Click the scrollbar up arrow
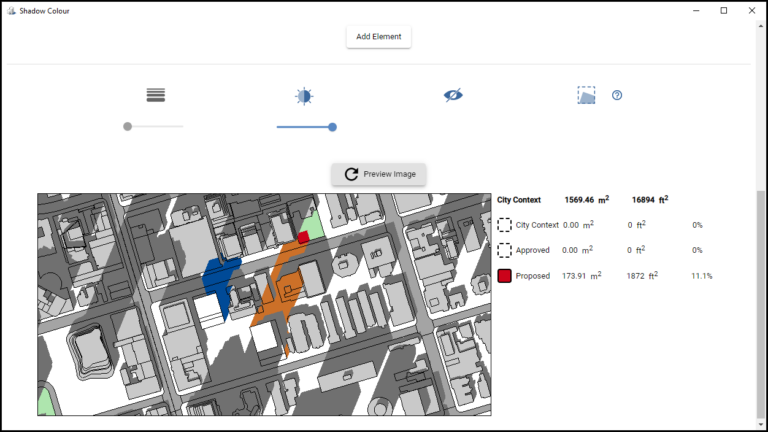768x432 pixels. (x=761, y=25)
